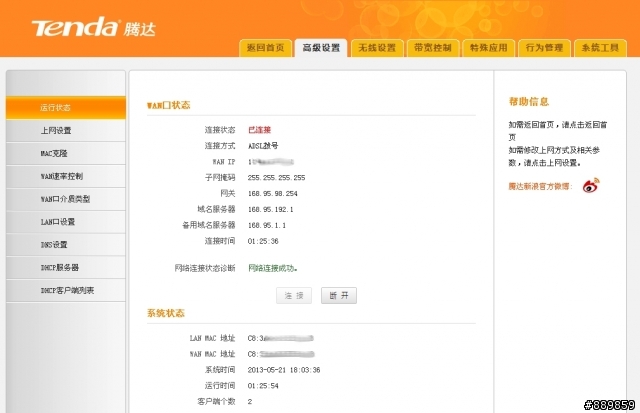Image resolution: width=640 pixels, height=413 pixels.
Task: Click the Tenda 腾达 logo
Action: (x=93, y=27)
